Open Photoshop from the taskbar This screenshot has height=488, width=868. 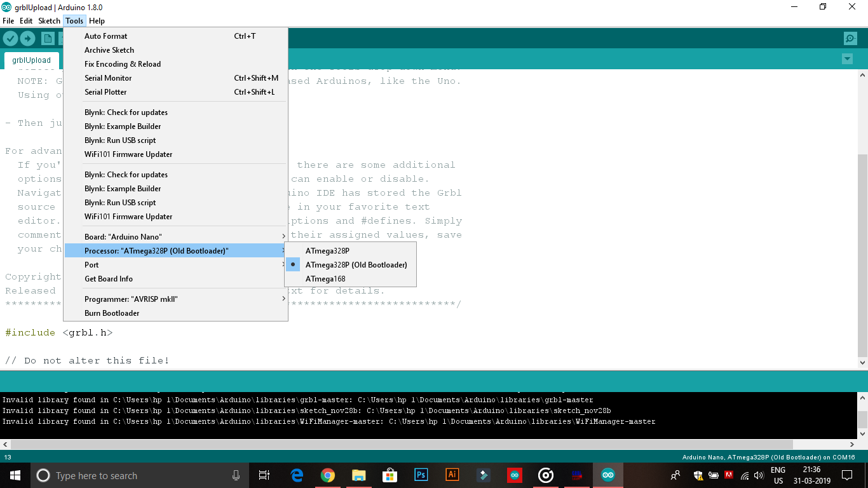point(421,475)
